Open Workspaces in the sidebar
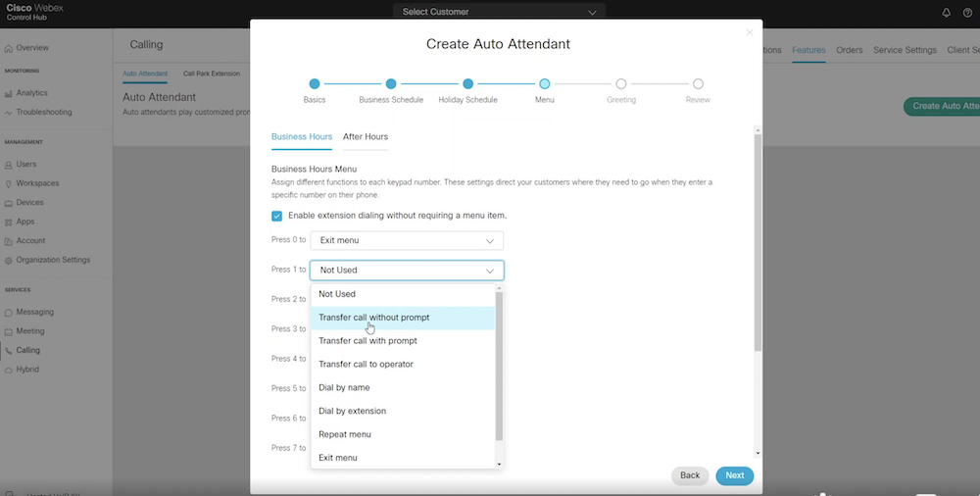Image resolution: width=980 pixels, height=496 pixels. click(x=37, y=184)
